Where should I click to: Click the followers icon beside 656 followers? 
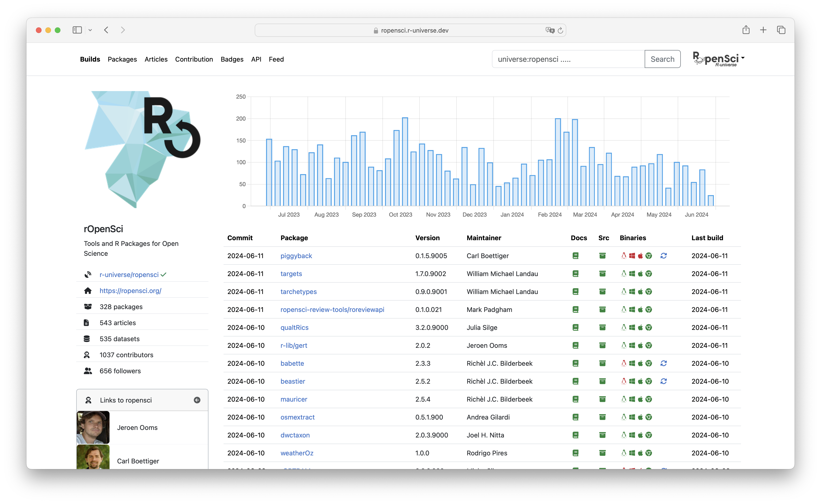pyautogui.click(x=88, y=371)
